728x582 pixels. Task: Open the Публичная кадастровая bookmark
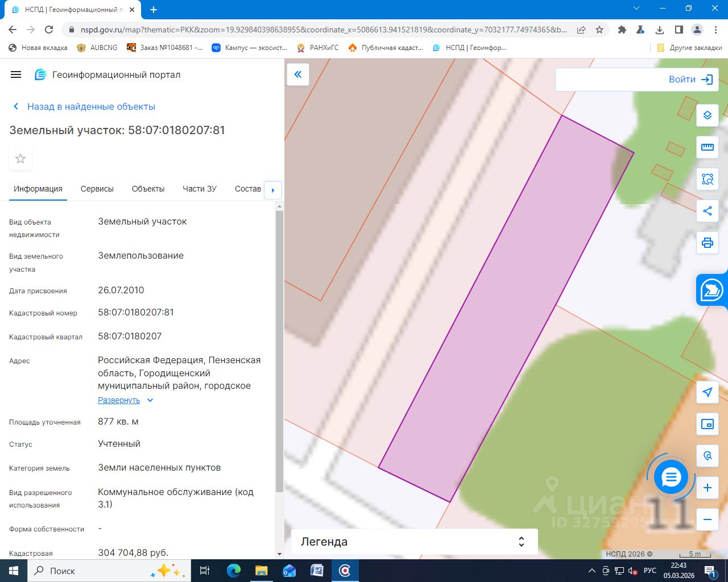386,48
